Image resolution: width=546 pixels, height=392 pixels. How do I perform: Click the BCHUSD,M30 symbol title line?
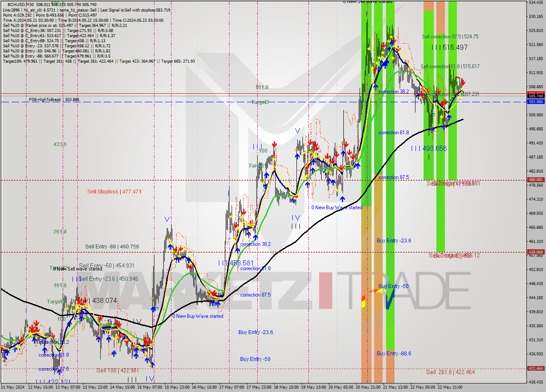52,4
